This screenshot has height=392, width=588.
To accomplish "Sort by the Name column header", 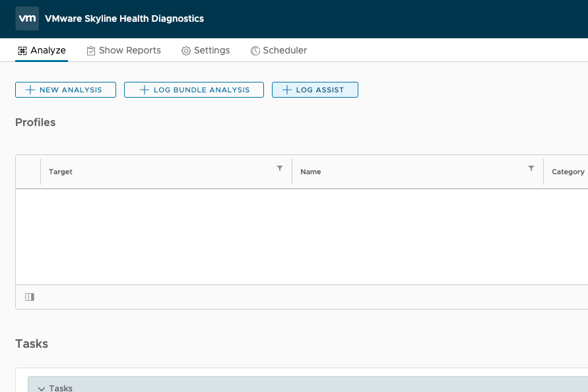I will (311, 172).
